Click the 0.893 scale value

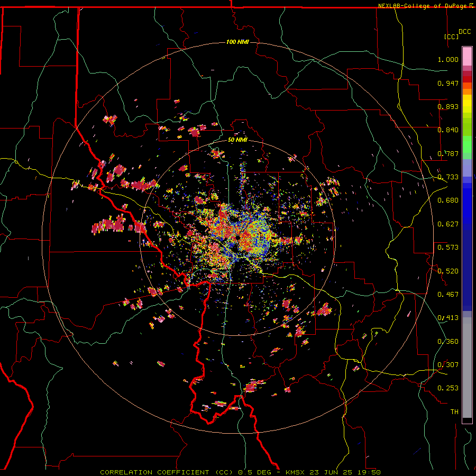tap(448, 106)
